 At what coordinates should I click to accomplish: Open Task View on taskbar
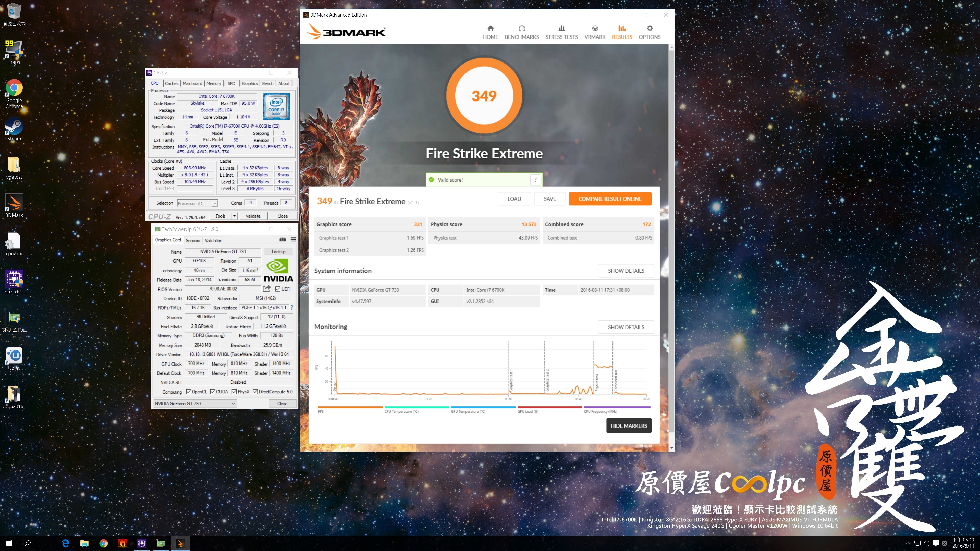pyautogui.click(x=46, y=543)
